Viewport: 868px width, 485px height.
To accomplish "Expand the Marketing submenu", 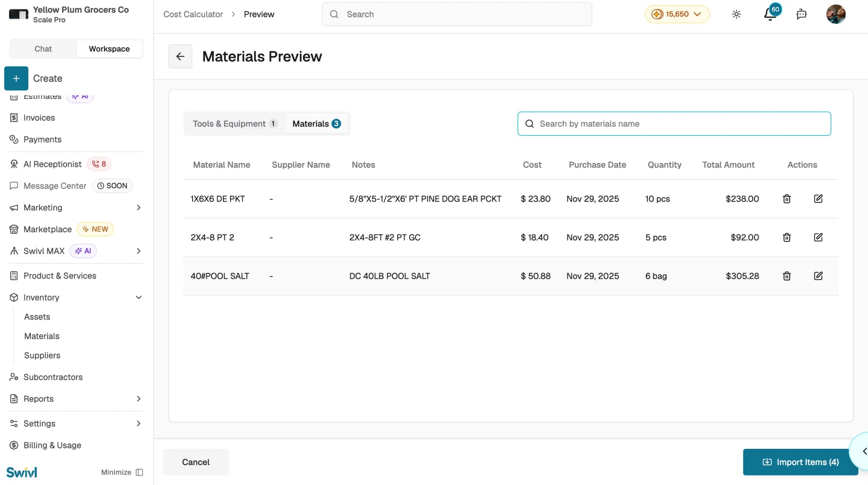I will coord(138,207).
